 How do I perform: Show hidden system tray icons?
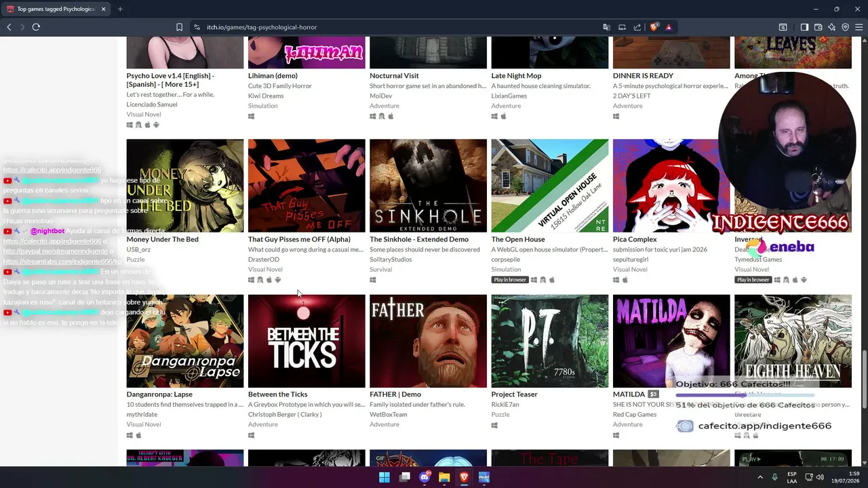pos(759,477)
